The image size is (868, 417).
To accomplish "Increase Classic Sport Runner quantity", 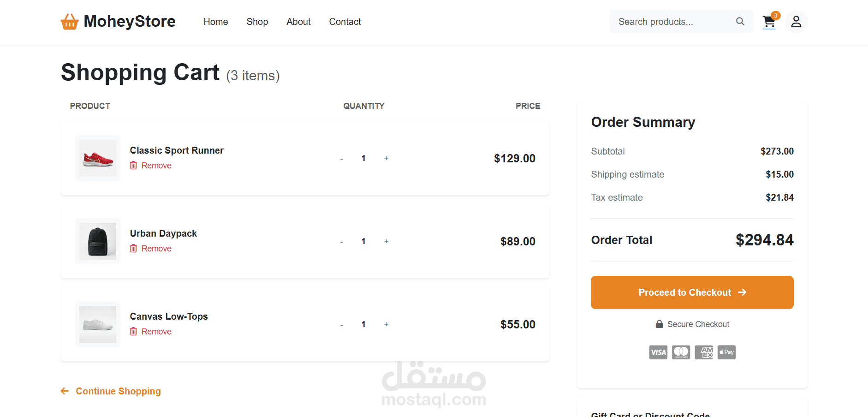I will coord(386,158).
